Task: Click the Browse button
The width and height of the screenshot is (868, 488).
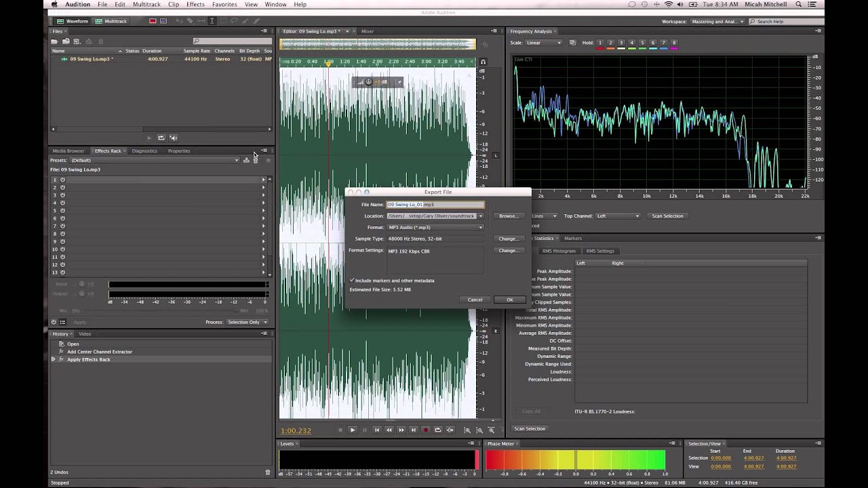Action: click(x=508, y=216)
